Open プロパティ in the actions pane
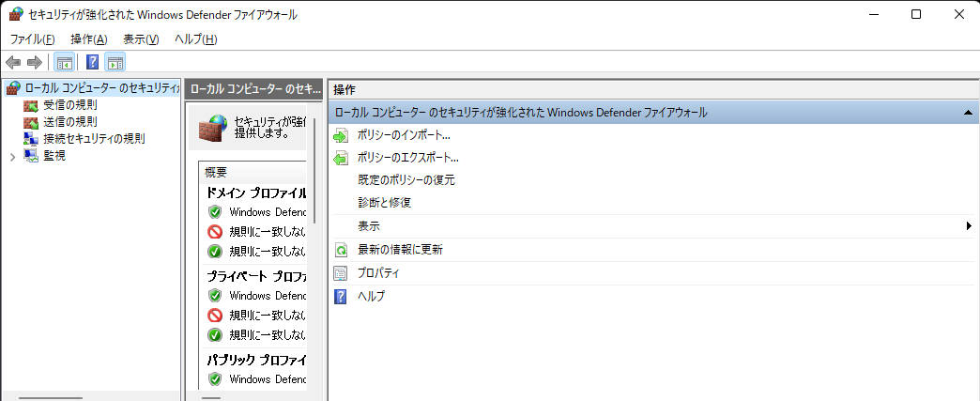980x401 pixels. click(x=378, y=273)
